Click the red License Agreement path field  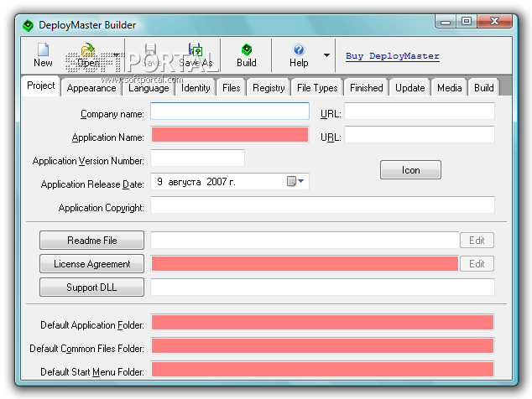[x=305, y=264]
